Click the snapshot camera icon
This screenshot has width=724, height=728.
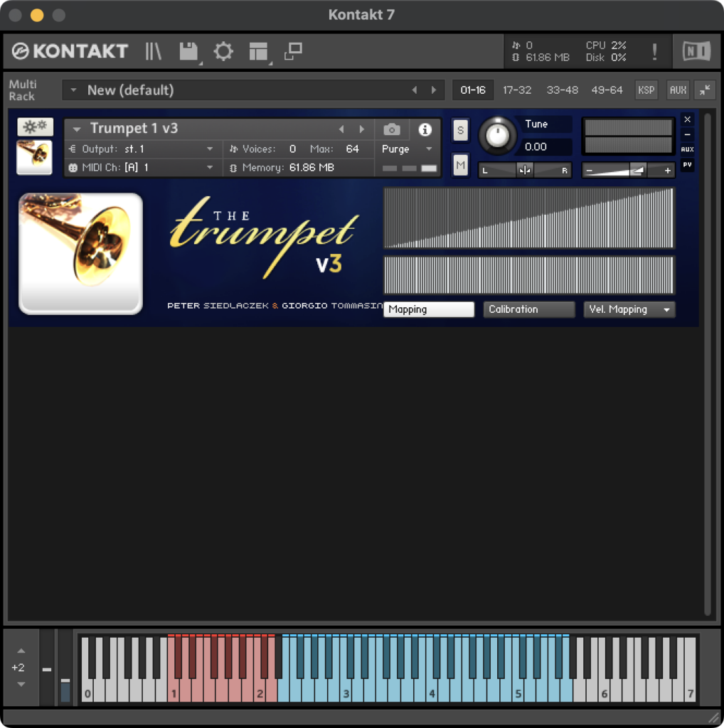click(x=391, y=129)
